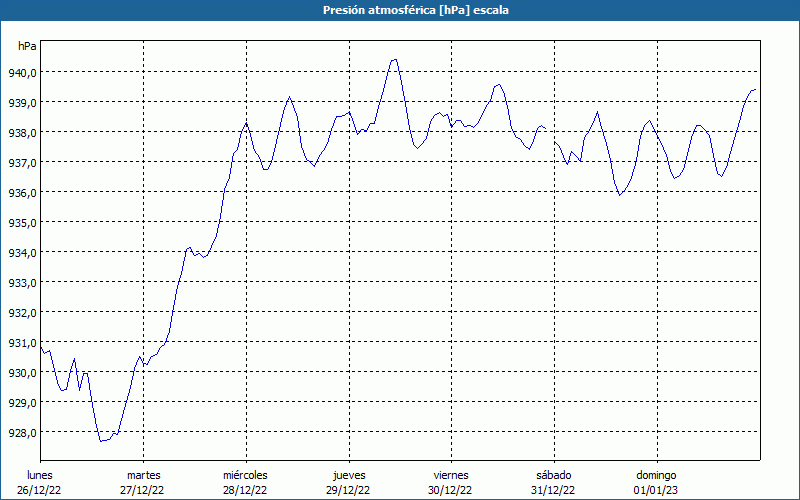The width and height of the screenshot is (800, 500).
Task: Click the 933,0 axis value
Action: [x=22, y=282]
